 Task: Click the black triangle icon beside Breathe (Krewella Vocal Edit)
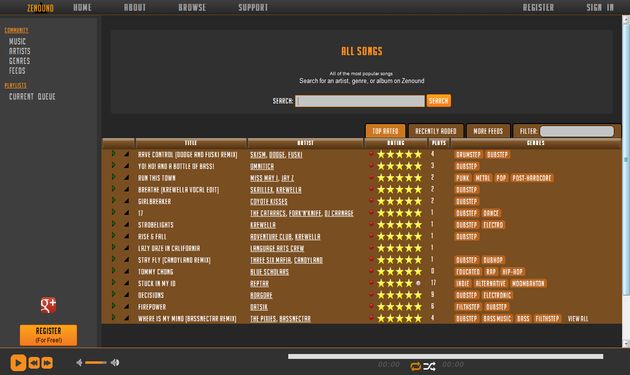point(127,189)
